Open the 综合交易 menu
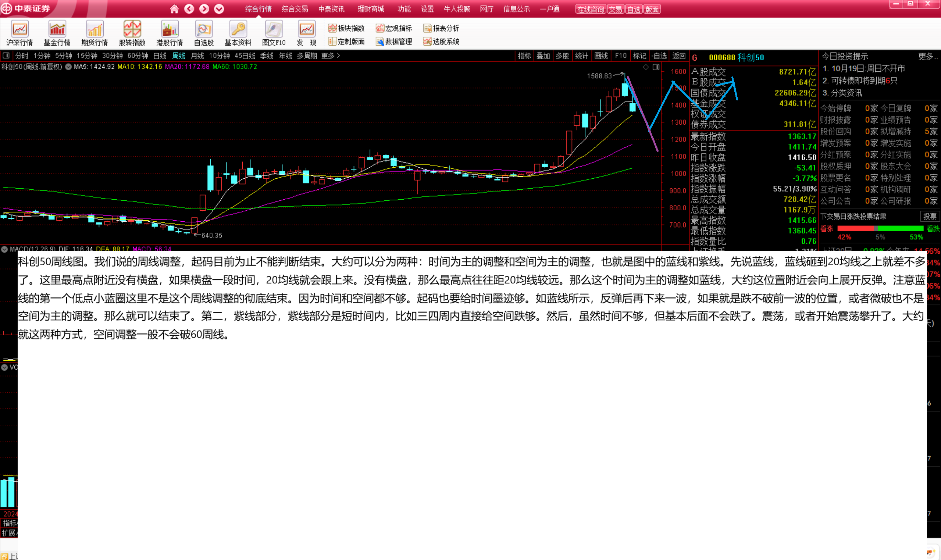The width and height of the screenshot is (941, 560). coord(295,9)
